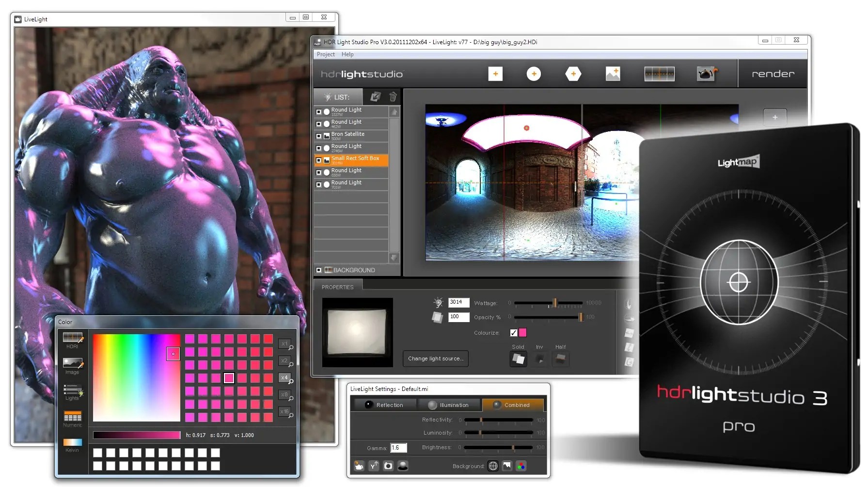Toggle the 462W Round Light checkbox
This screenshot has width=868, height=487.
click(x=319, y=124)
